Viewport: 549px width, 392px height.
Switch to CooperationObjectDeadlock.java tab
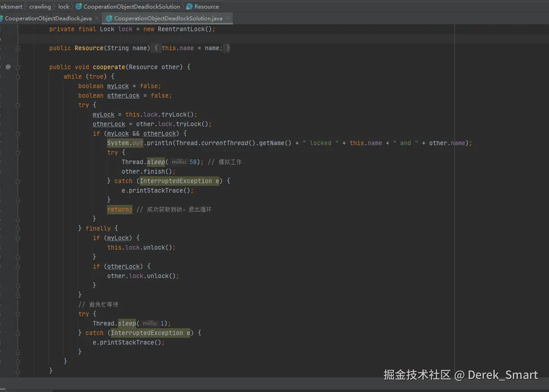[x=48, y=19]
